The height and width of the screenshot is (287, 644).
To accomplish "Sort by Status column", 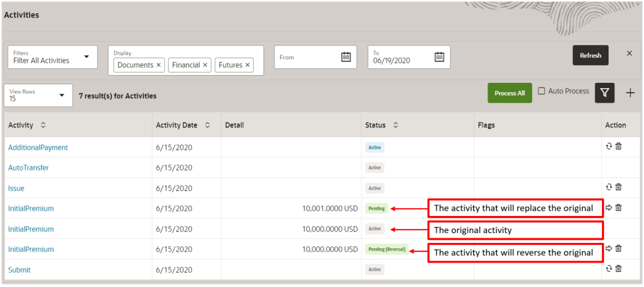I will tap(396, 125).
